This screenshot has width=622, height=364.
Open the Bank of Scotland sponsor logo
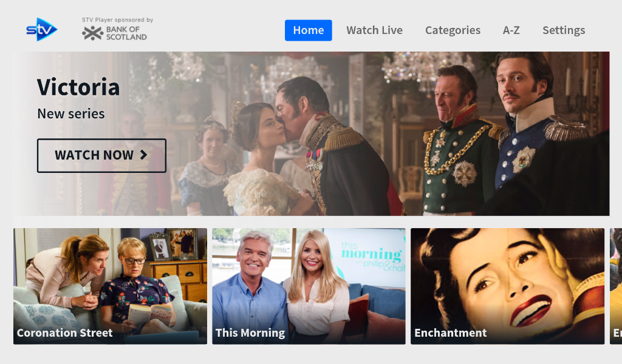pos(114,33)
